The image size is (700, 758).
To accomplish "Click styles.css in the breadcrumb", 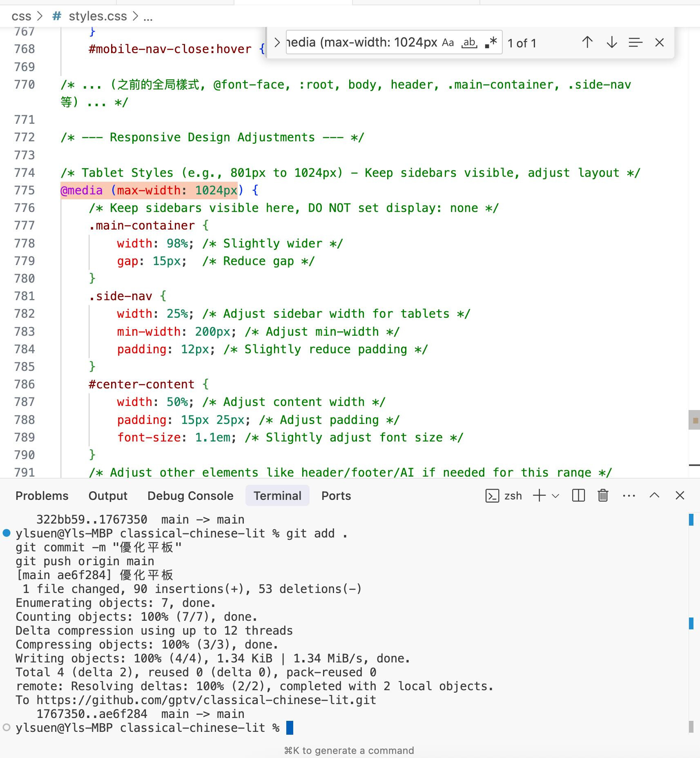I will (98, 16).
